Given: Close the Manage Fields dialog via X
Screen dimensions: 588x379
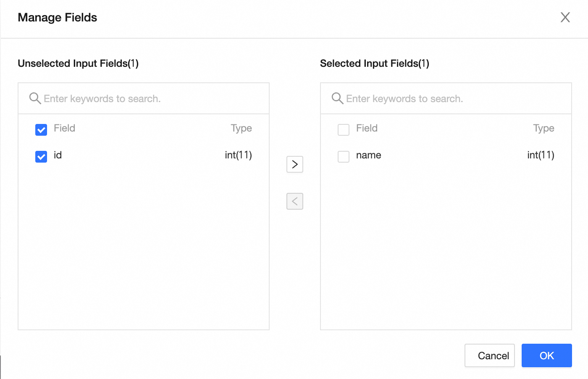Looking at the screenshot, I should (565, 17).
